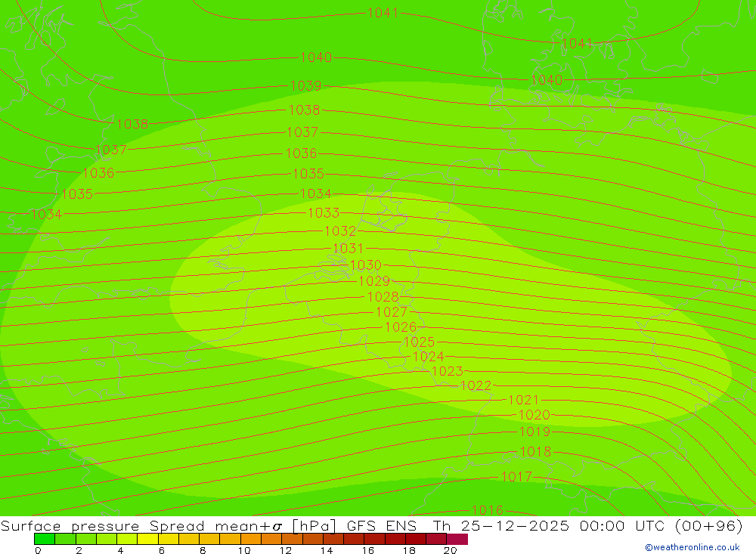The width and height of the screenshot is (756, 554).
Task: Click the 1017 isobar label
Action: point(517,477)
